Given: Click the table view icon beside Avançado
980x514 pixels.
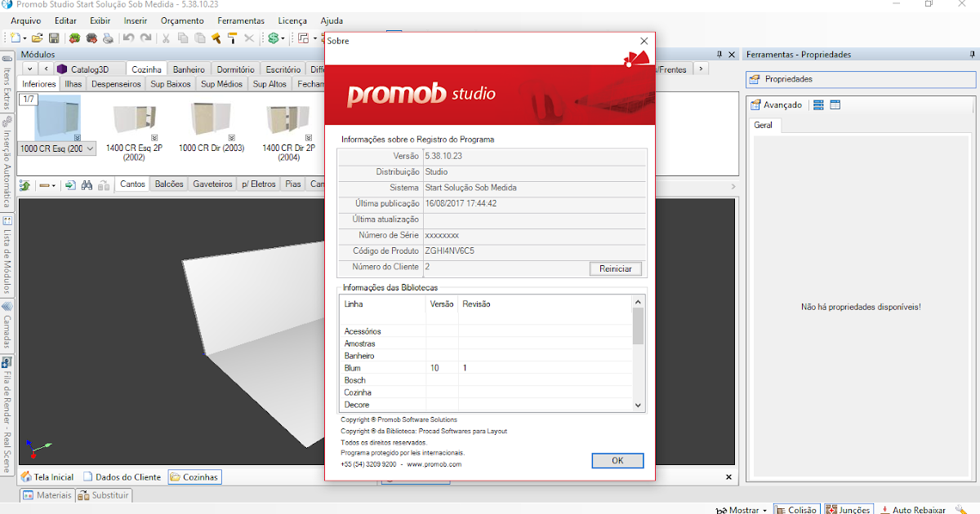Looking at the screenshot, I should 835,104.
